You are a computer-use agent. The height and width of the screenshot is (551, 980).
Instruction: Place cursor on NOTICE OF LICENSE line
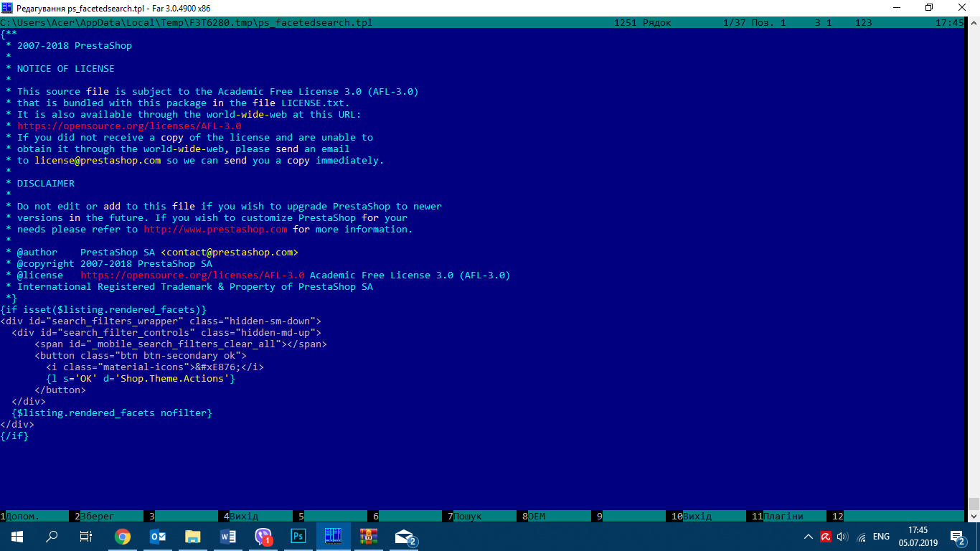click(66, 68)
